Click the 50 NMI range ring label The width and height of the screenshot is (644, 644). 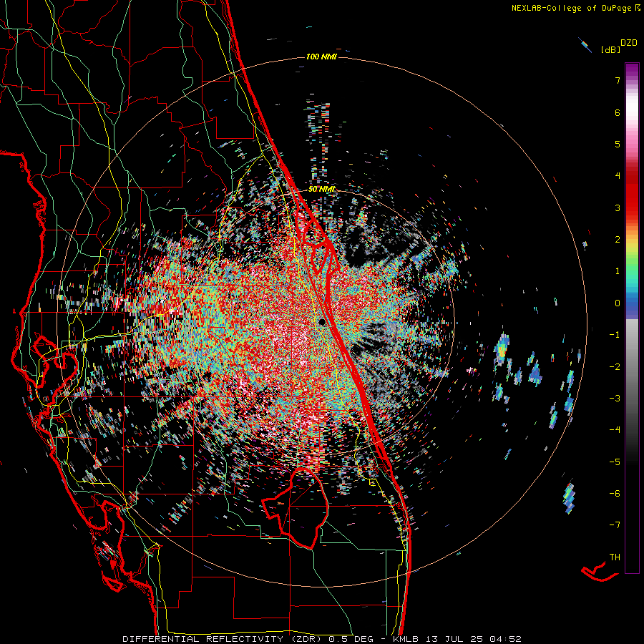[x=321, y=190]
